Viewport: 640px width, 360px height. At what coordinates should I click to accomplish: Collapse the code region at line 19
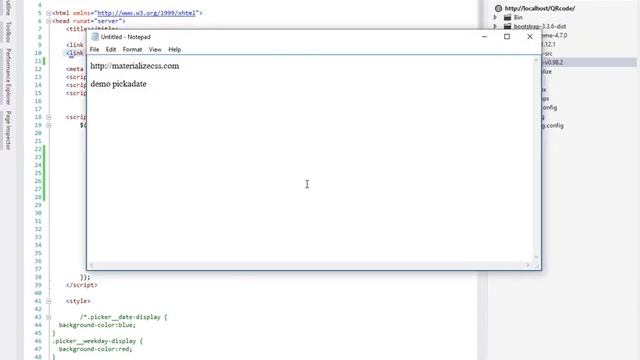49,125
